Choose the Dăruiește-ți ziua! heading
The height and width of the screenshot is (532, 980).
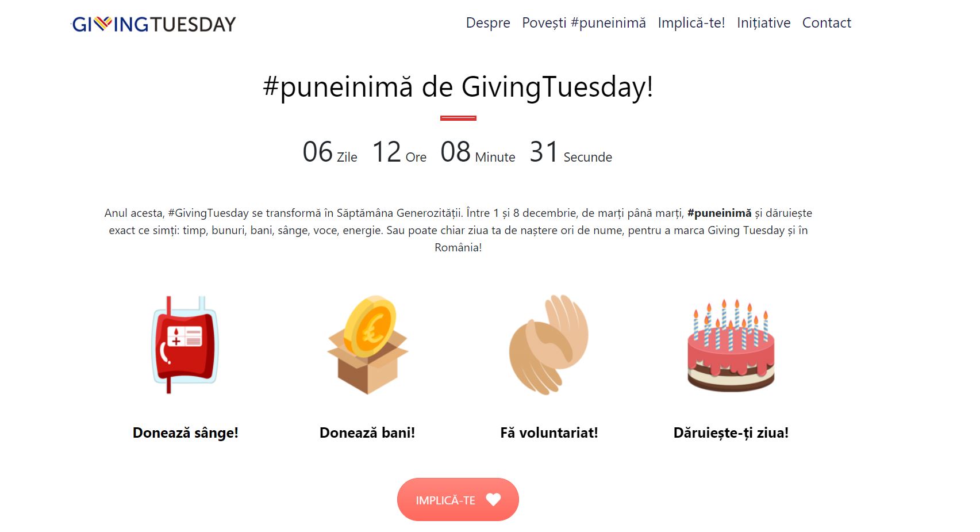tap(731, 433)
